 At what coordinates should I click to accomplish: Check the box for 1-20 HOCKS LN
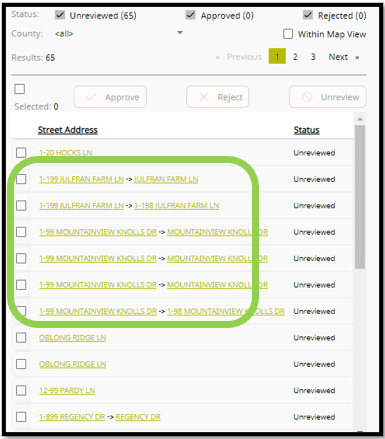[x=21, y=153]
